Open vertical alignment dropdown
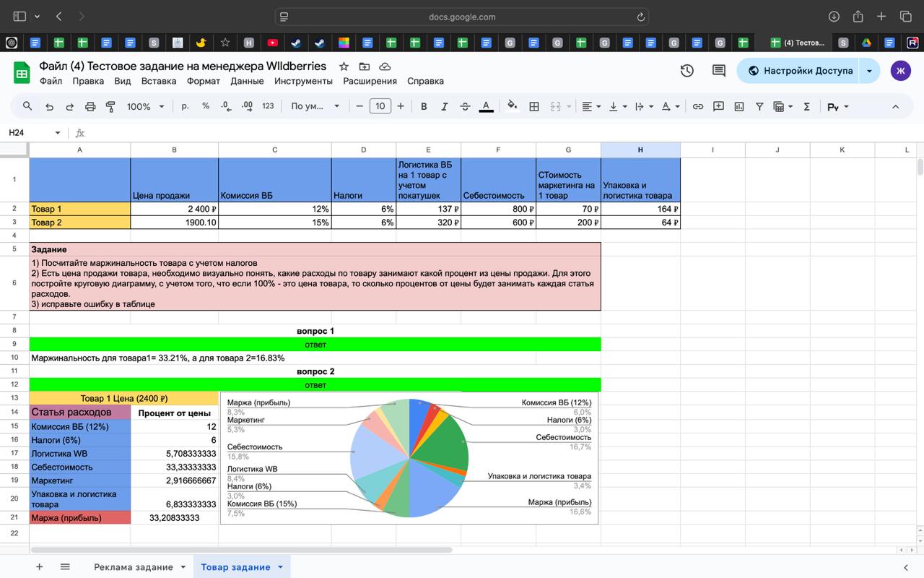Viewport: 924px width, 578px height. pos(617,106)
